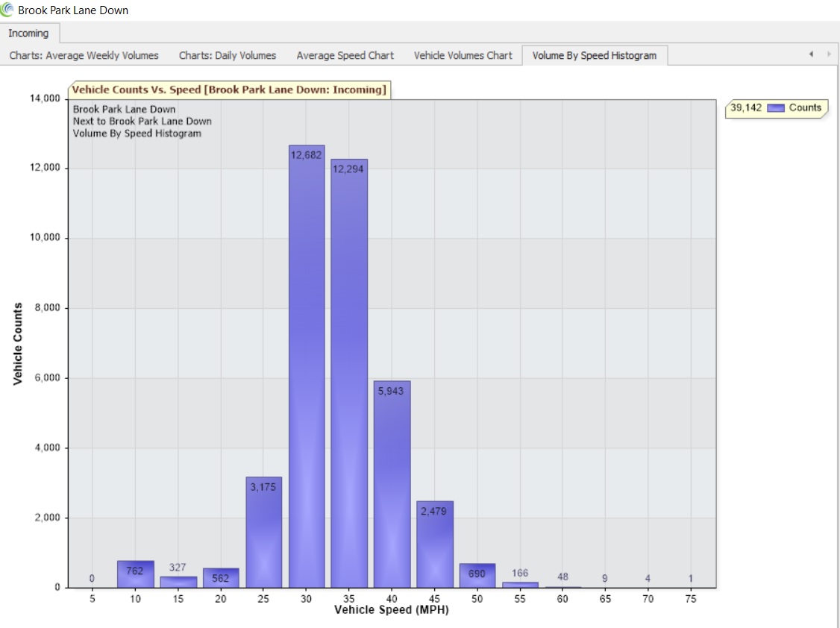The height and width of the screenshot is (628, 840).
Task: Click the 40 MPH bar labeled 5,943
Action: 392,484
